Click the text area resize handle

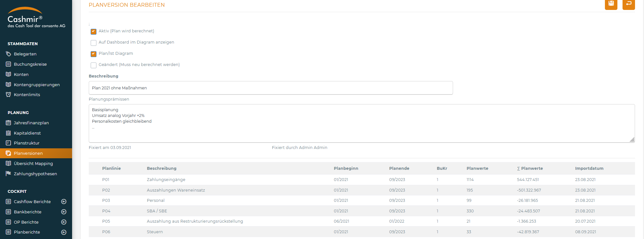(x=632, y=140)
